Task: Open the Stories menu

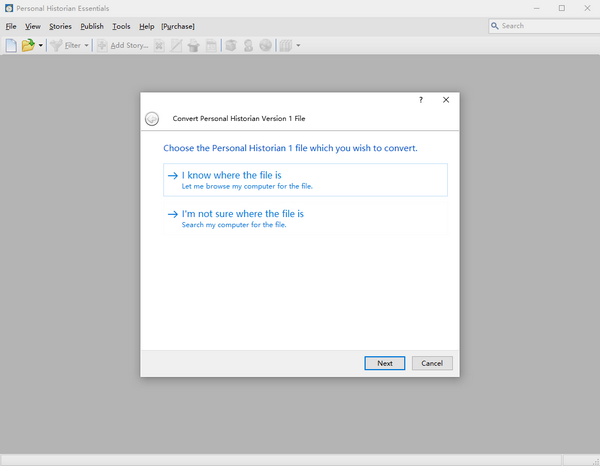Action: (61, 26)
